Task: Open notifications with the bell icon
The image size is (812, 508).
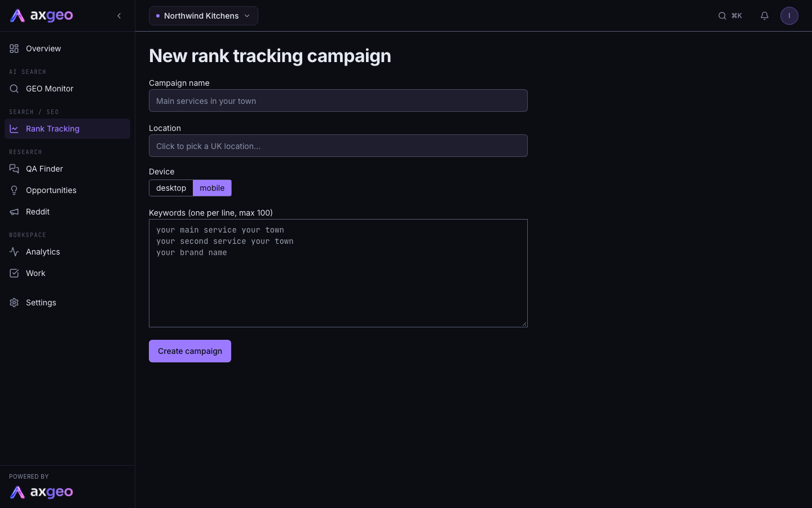Action: [765, 16]
